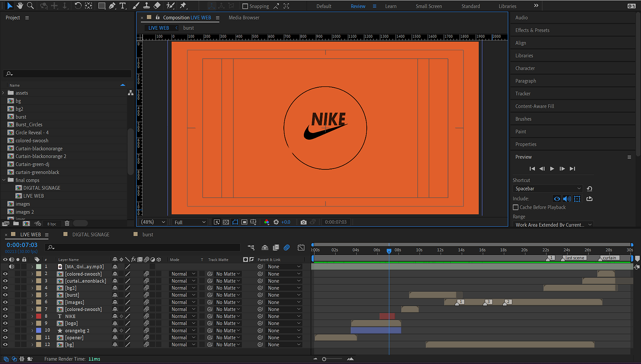Select the Horizontal Type tool
Image resolution: width=641 pixels, height=364 pixels.
click(123, 6)
